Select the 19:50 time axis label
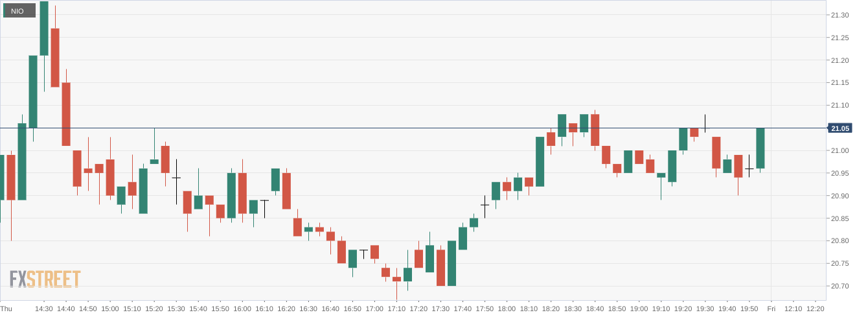This screenshot has width=868, height=317. coord(749,309)
